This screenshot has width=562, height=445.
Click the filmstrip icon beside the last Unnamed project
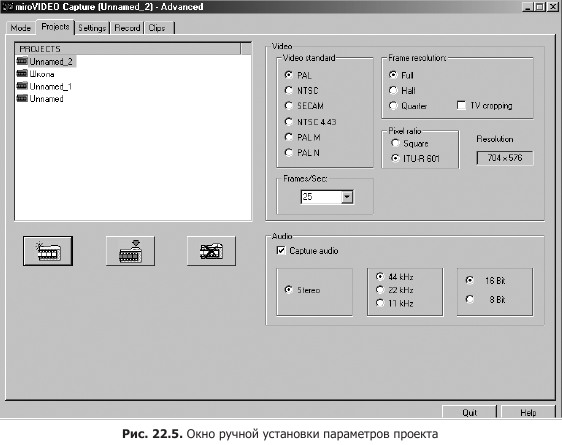(x=22, y=98)
